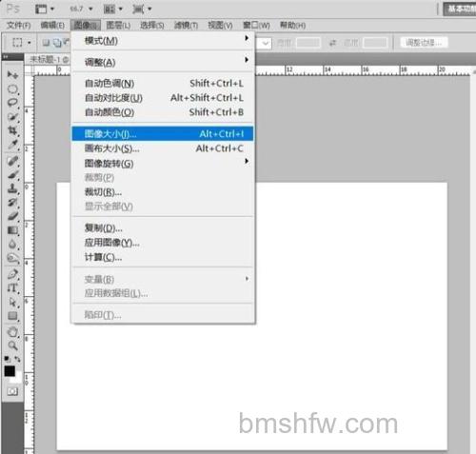The width and height of the screenshot is (476, 454).
Task: Choose 计算(C)... menu entry
Action: coord(163,257)
